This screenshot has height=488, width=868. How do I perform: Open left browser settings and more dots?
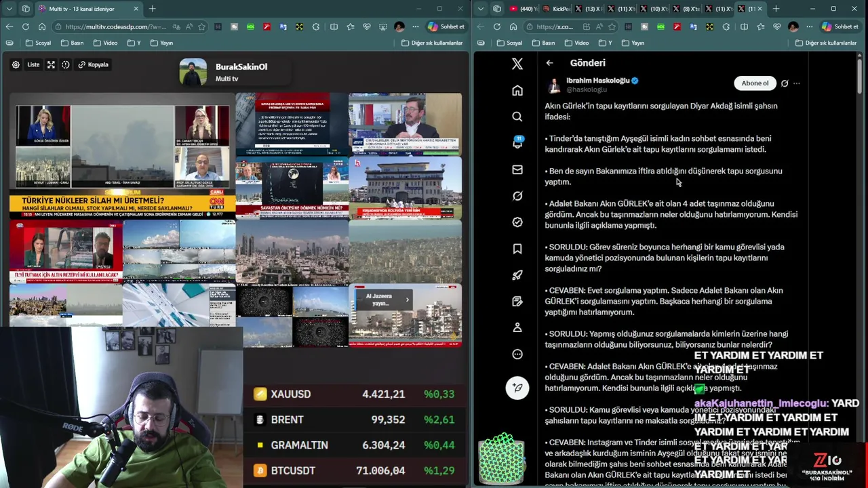[x=414, y=26]
